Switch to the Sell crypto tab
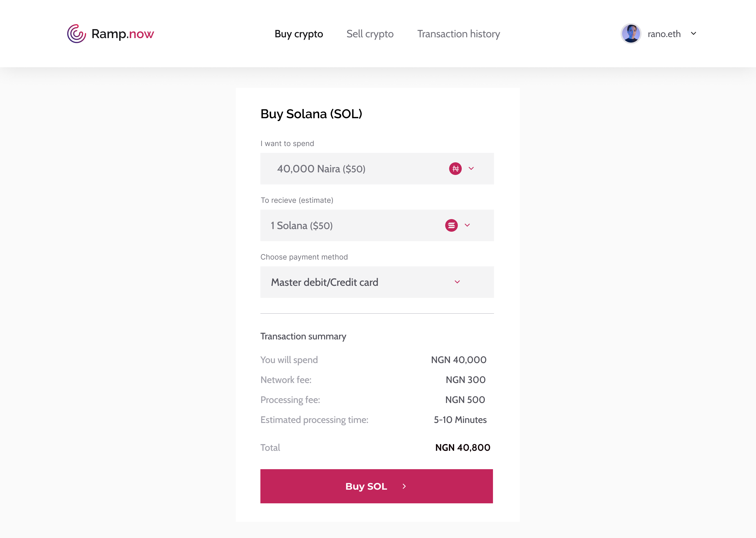Screen dimensions: 756x538 370,34
